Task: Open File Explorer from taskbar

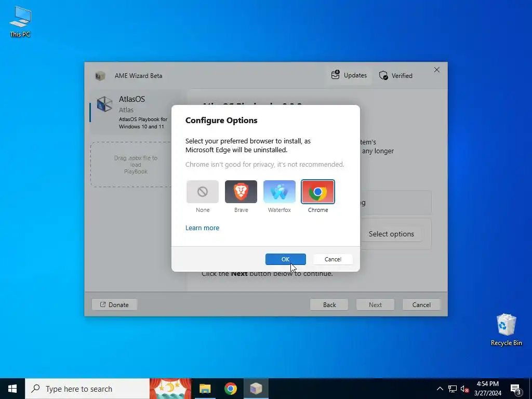Action: [205, 389]
